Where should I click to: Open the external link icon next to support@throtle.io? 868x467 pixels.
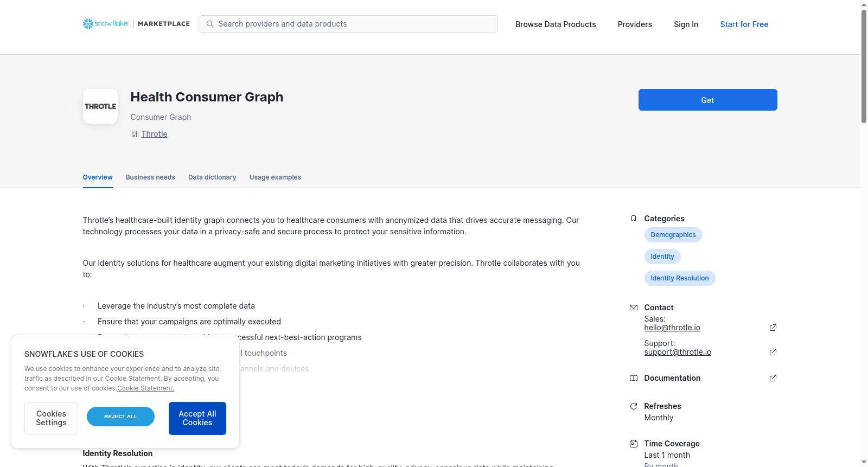773,352
